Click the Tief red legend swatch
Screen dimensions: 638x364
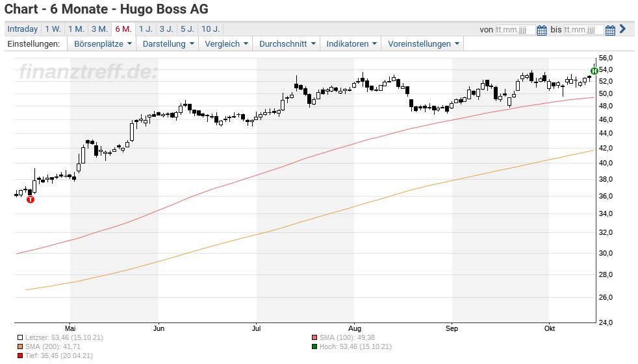(x=20, y=356)
